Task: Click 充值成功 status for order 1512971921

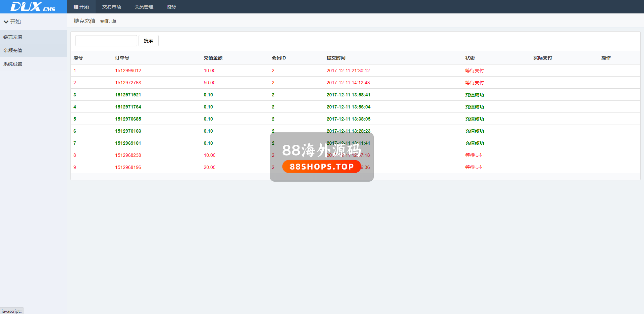Action: pos(474,95)
